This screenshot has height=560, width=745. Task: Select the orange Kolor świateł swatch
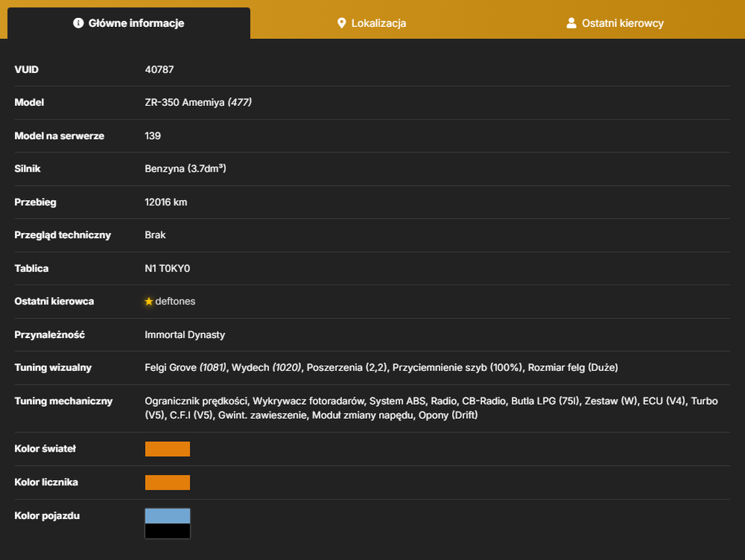(x=167, y=449)
